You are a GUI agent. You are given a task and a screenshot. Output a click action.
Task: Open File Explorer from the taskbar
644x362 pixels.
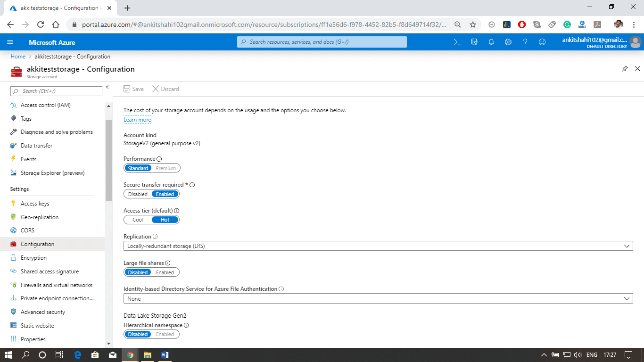(147, 355)
